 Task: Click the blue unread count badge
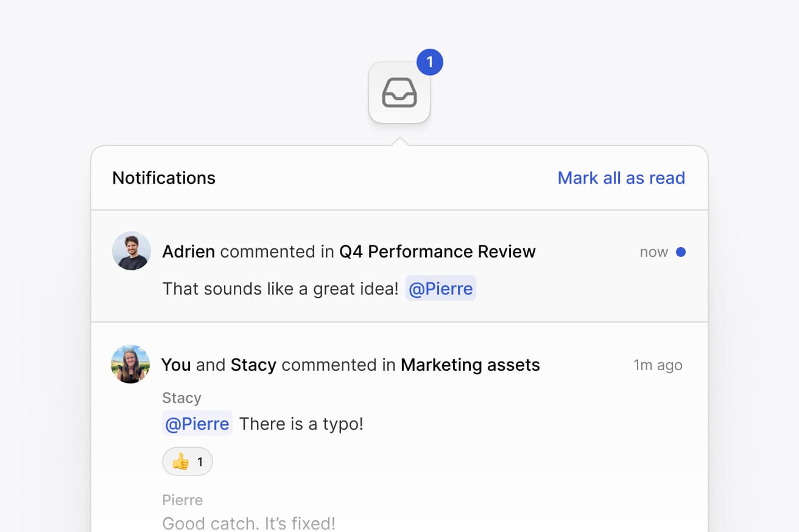(430, 62)
